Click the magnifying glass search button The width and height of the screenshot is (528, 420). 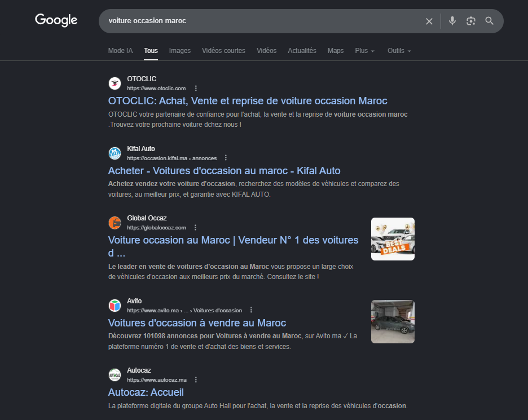click(490, 21)
